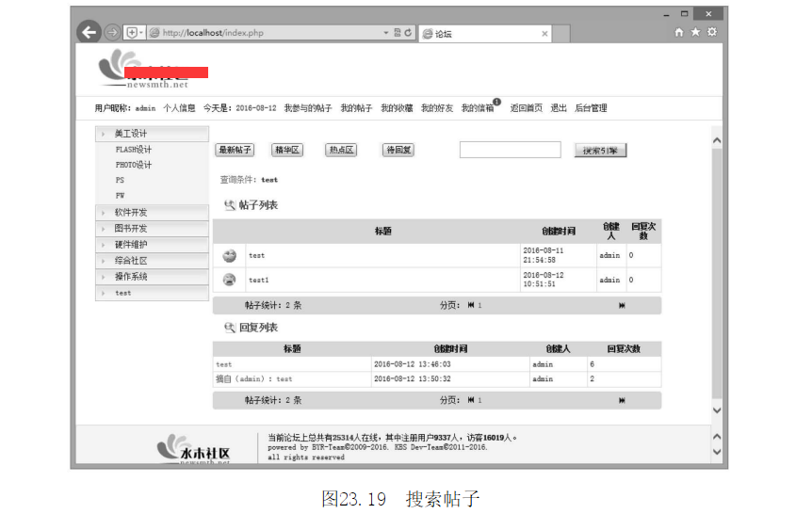812x514 pixels.
Task: Click the refresh icon in address bar
Action: (408, 32)
